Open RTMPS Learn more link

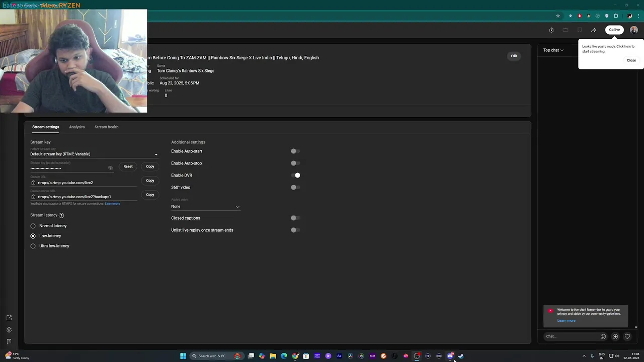[x=113, y=204]
